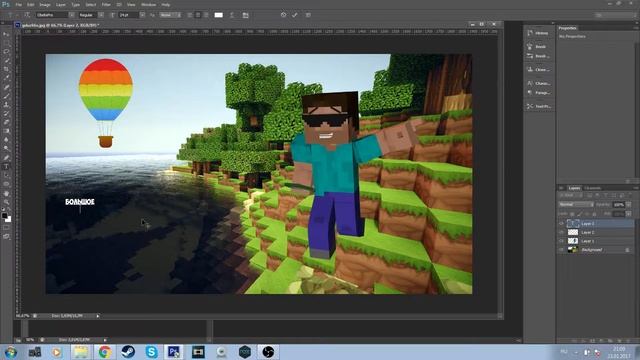Select the Move tool
This screenshot has width=640, height=360.
click(x=6, y=34)
